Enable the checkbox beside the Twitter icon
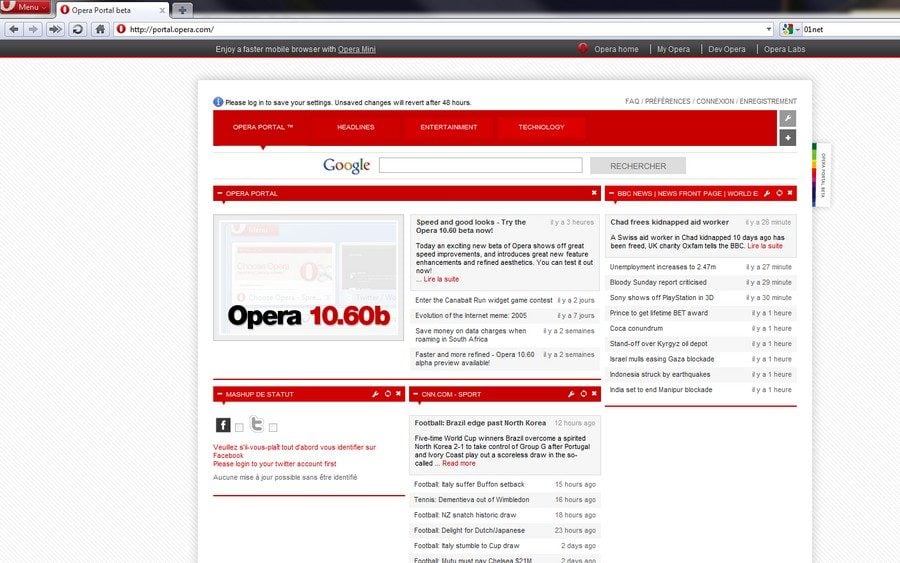 coord(273,428)
